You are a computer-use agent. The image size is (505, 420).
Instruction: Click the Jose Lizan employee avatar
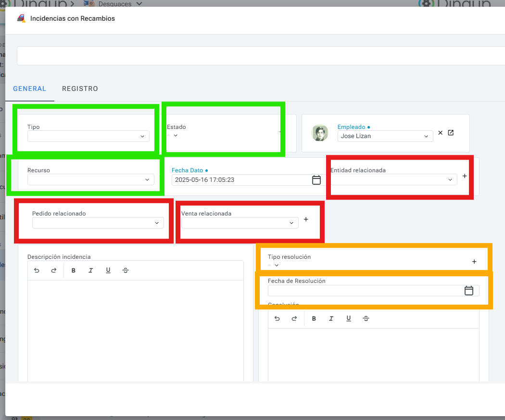(x=320, y=133)
